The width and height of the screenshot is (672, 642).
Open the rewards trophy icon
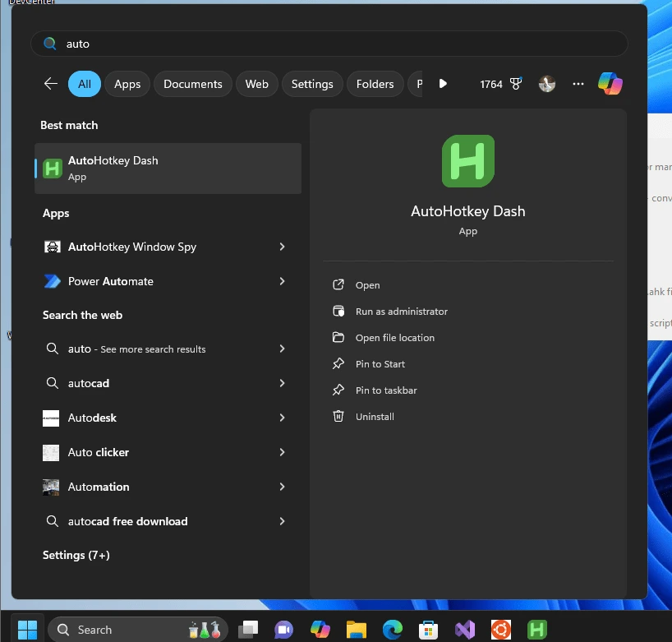516,84
